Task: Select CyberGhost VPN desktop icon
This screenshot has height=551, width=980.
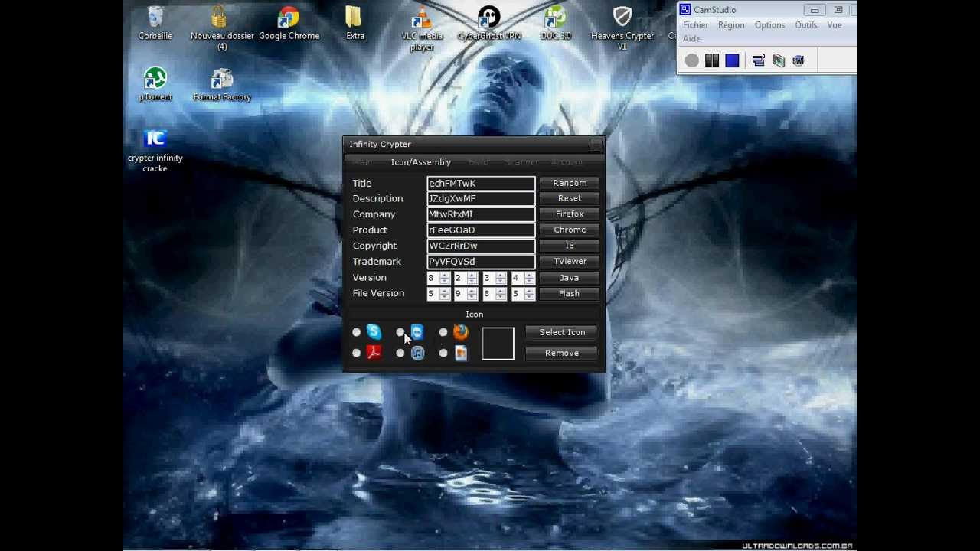Action: click(x=488, y=24)
